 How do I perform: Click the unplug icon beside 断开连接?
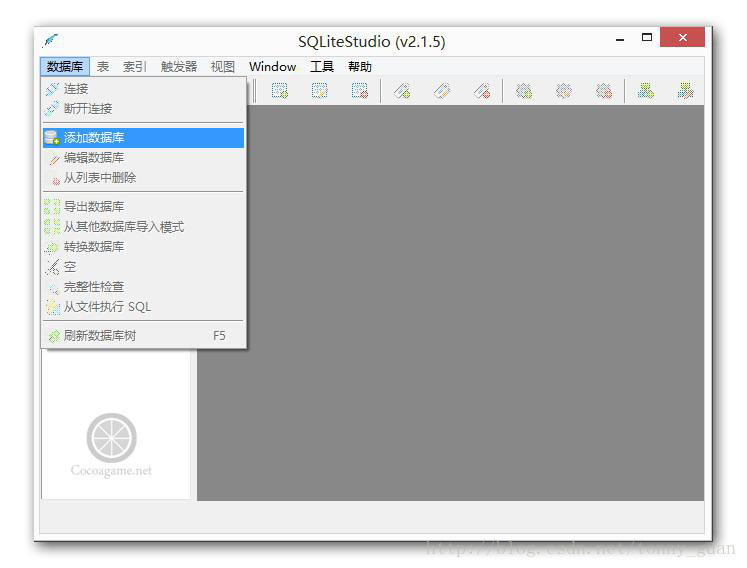point(52,109)
